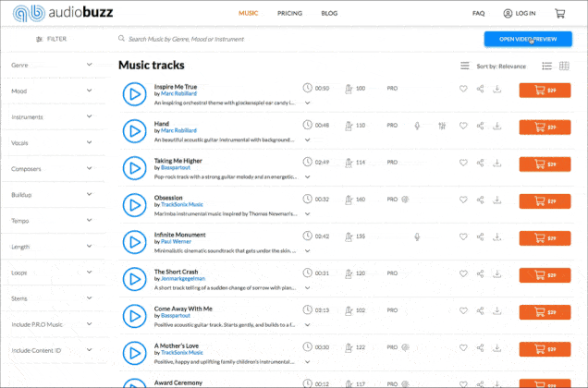Go to the Pricing page

tap(289, 14)
